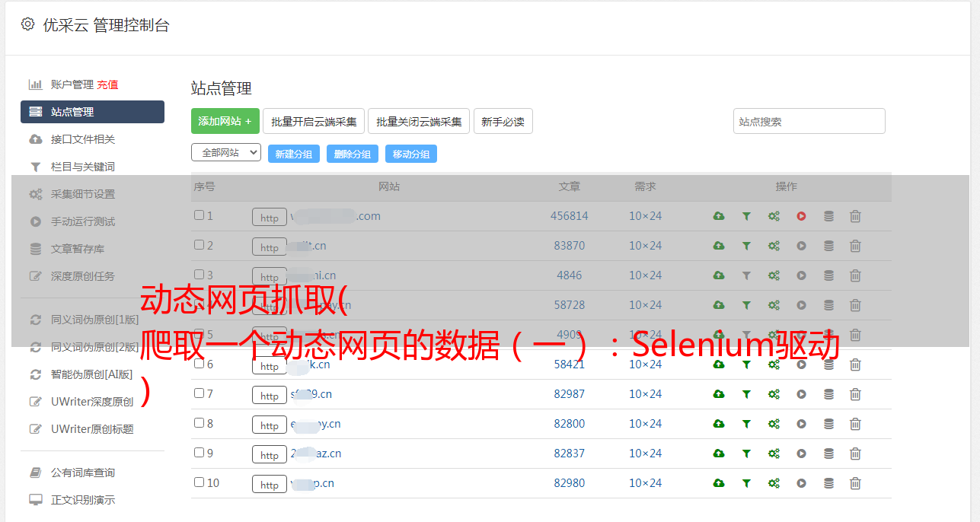Open filter icon in the 82987 row
The width and height of the screenshot is (980, 522).
click(x=746, y=394)
